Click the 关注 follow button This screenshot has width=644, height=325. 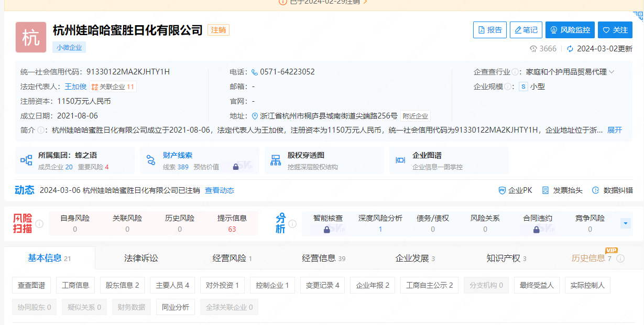click(615, 30)
